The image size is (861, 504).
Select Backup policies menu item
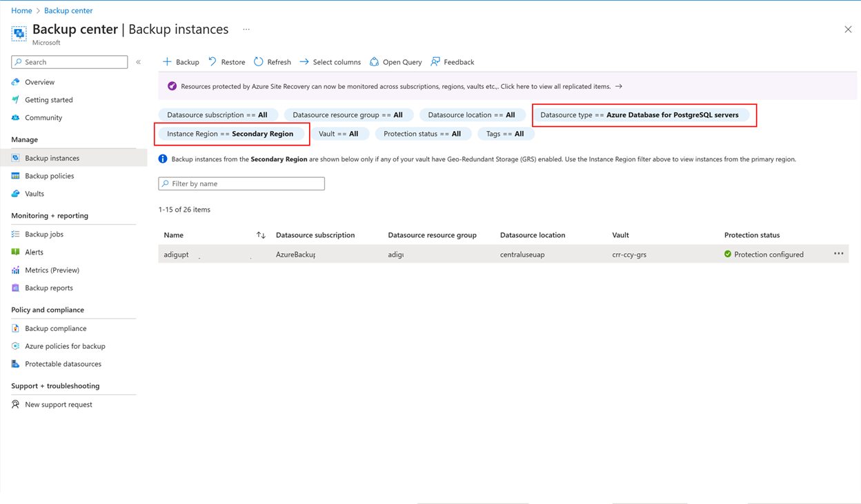(x=49, y=176)
